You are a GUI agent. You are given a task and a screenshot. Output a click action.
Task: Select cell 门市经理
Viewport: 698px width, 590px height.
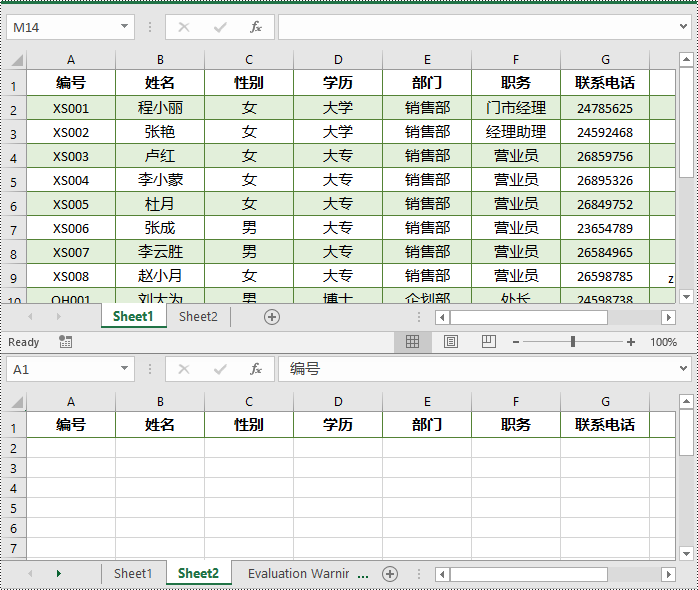[x=516, y=108]
